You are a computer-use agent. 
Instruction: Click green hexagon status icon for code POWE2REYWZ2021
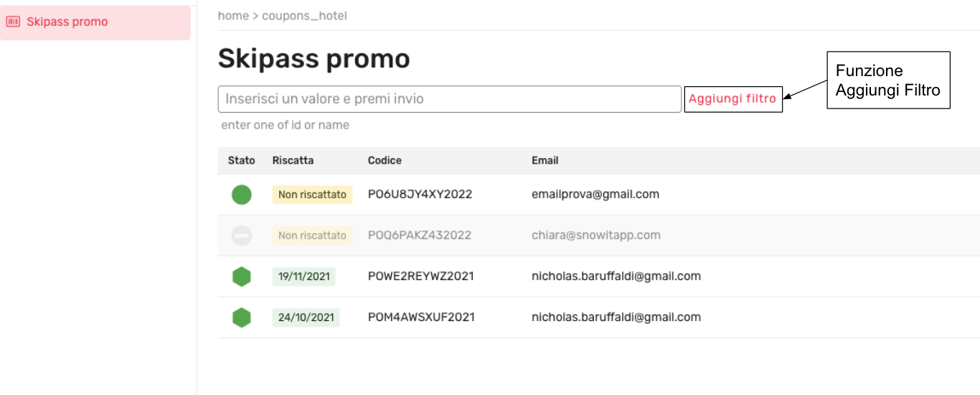(242, 276)
